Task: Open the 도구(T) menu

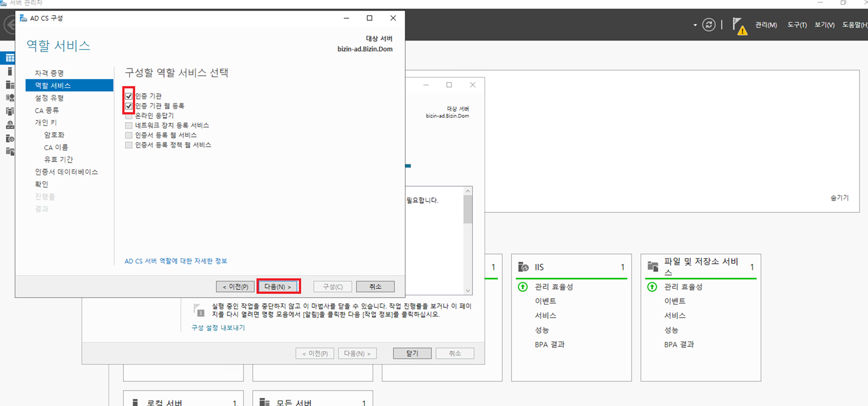Action: pyautogui.click(x=797, y=25)
